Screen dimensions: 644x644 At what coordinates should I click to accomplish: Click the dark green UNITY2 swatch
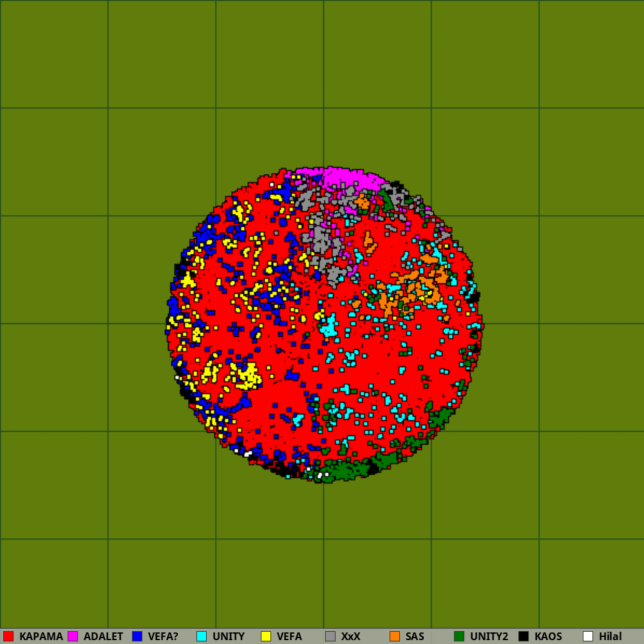point(459,636)
